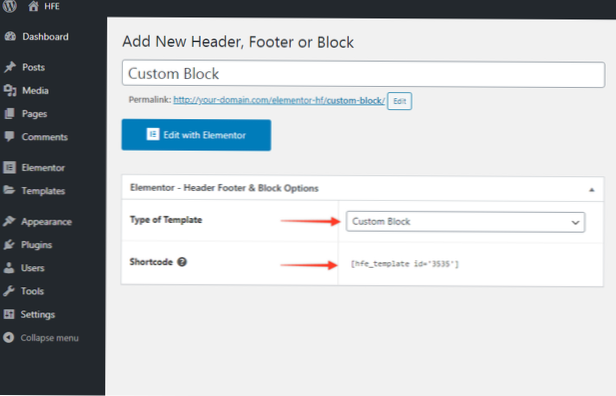The height and width of the screenshot is (396, 616).
Task: Open the Pages menu item
Action: [35, 114]
